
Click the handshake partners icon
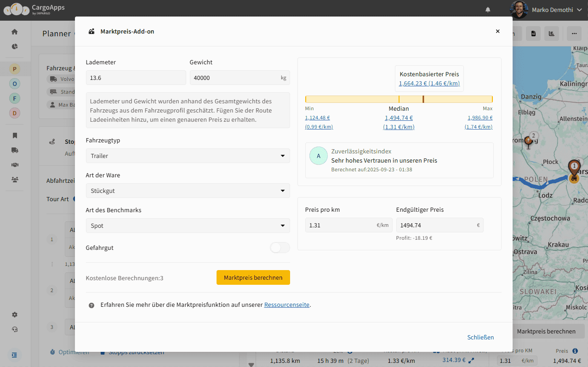coord(15,165)
